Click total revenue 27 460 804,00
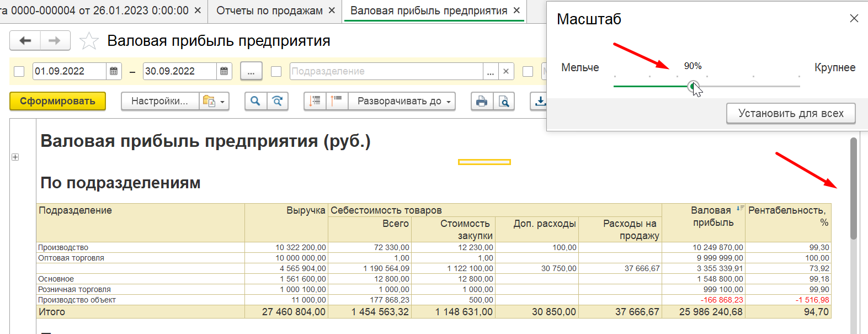The image size is (868, 334). [294, 312]
